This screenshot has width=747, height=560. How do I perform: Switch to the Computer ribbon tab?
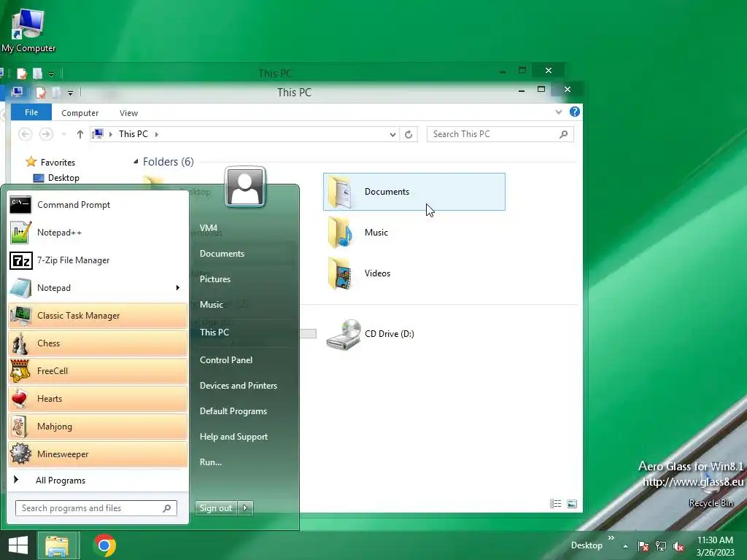tap(80, 113)
